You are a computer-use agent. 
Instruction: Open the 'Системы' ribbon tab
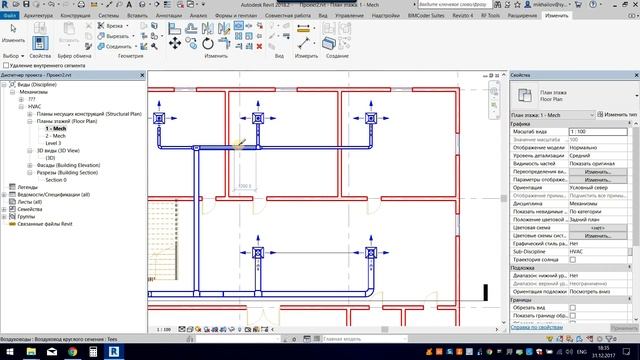click(109, 16)
